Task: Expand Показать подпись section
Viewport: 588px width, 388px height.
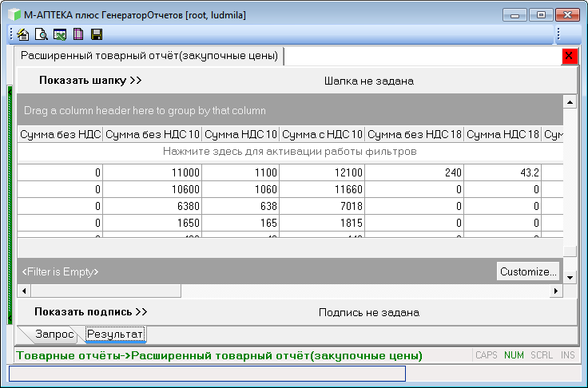Action: click(90, 312)
